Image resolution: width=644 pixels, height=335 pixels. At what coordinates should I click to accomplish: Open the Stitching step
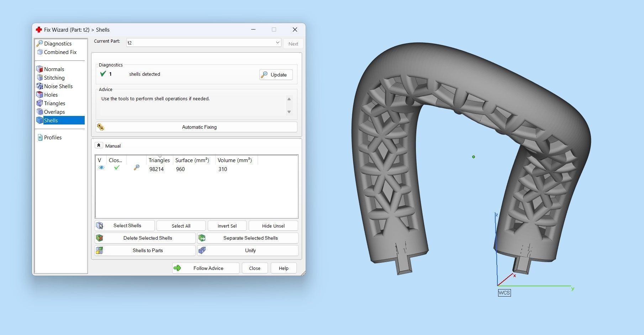point(54,78)
